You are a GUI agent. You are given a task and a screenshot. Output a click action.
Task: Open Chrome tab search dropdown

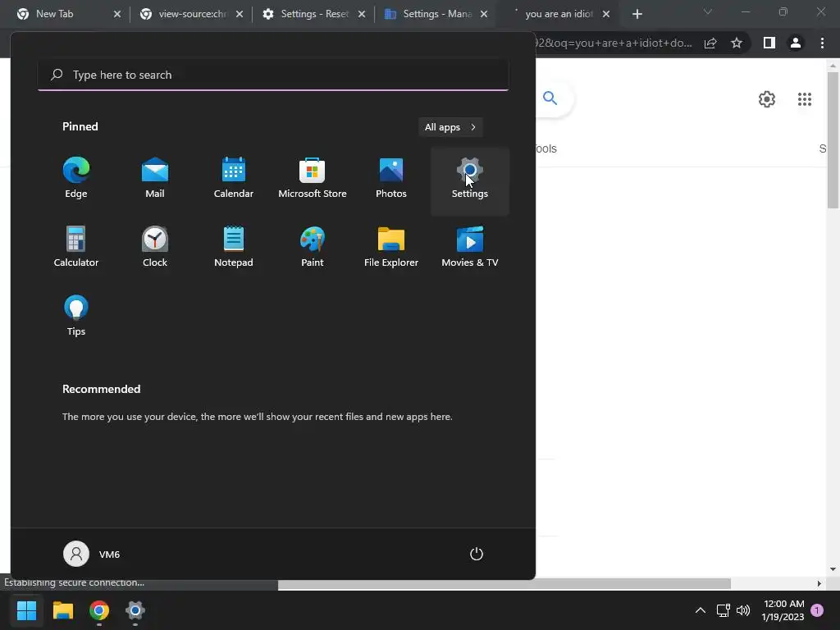click(x=708, y=11)
